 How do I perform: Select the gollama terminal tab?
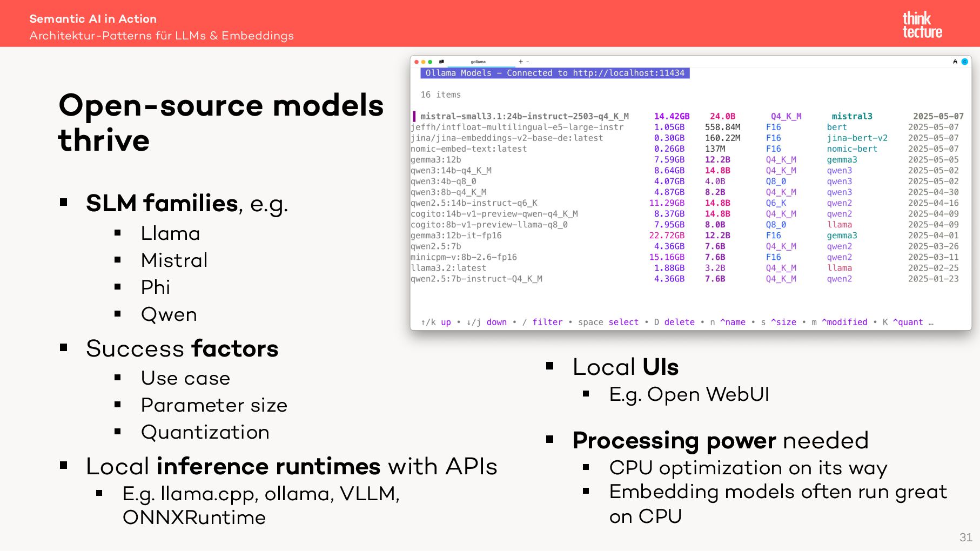(478, 62)
